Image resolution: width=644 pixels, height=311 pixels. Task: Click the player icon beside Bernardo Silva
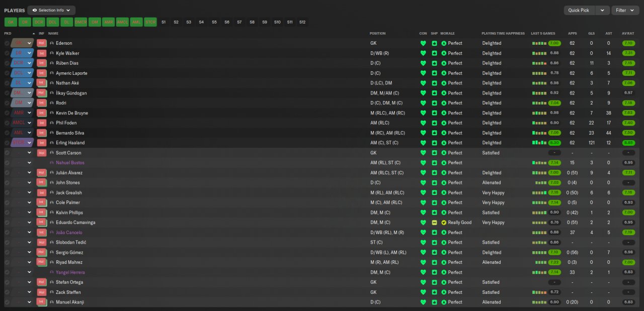[x=52, y=133]
